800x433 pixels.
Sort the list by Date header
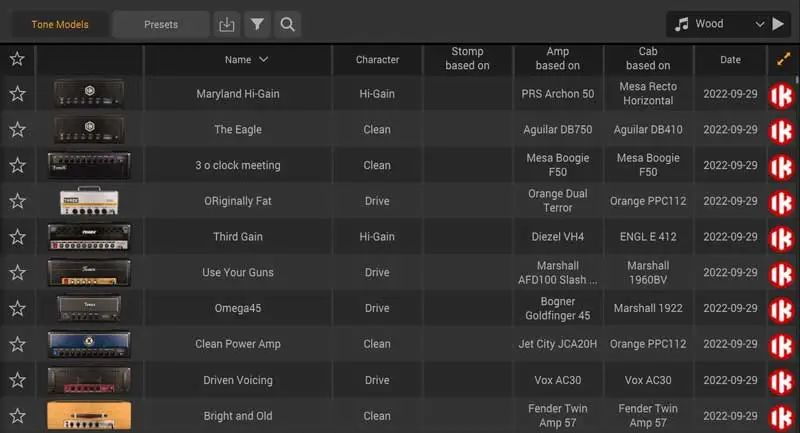pos(730,60)
